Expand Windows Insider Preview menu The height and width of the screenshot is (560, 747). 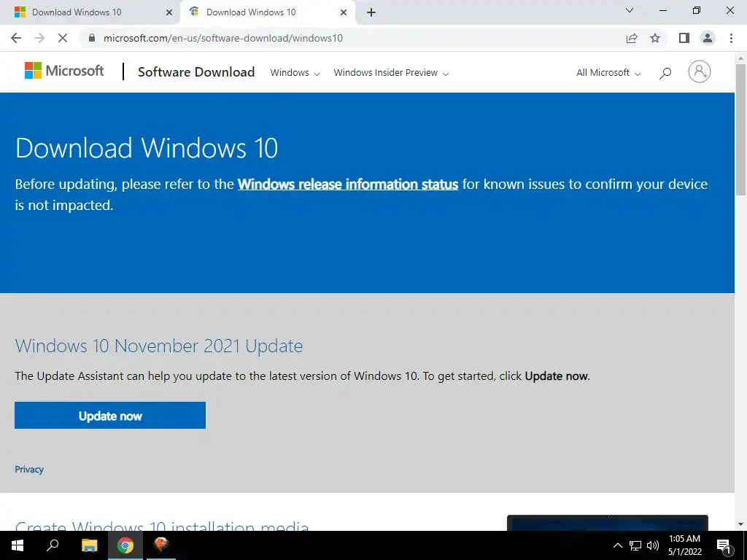(x=391, y=72)
